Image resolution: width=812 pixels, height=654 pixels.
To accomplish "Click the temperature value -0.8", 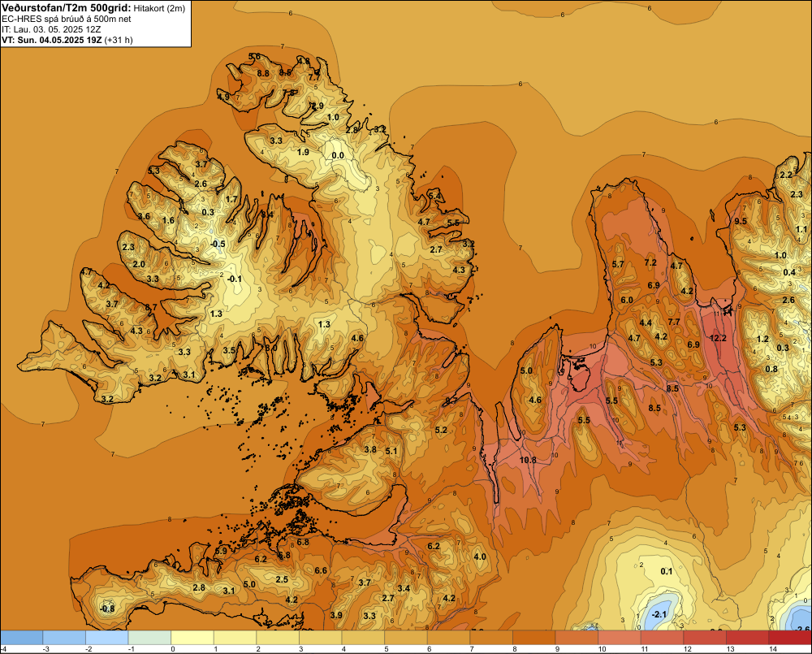I will pos(107,609).
